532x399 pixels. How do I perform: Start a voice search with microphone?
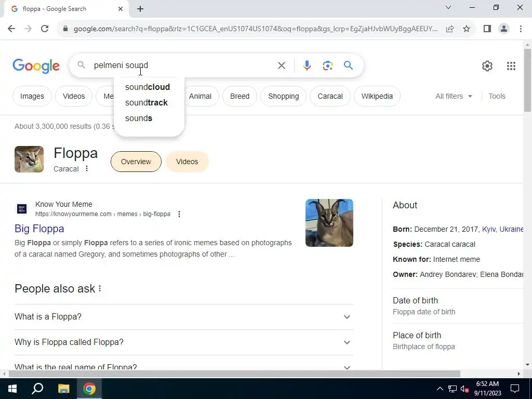tap(307, 65)
